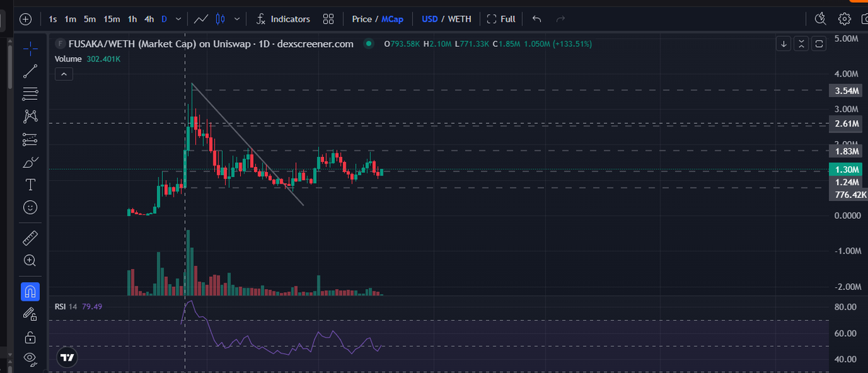Click the Volume indicator label
The height and width of the screenshot is (373, 868).
coord(69,59)
